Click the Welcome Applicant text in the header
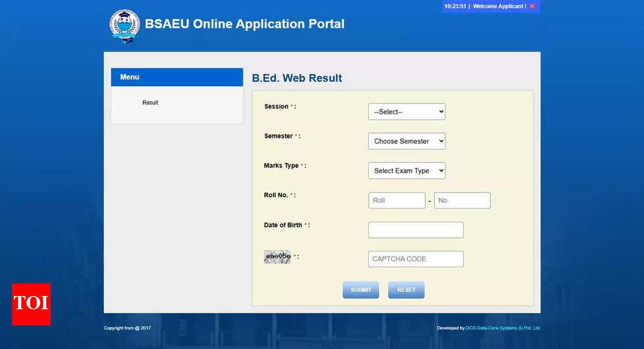Image resolution: width=644 pixels, height=349 pixels. point(499,7)
